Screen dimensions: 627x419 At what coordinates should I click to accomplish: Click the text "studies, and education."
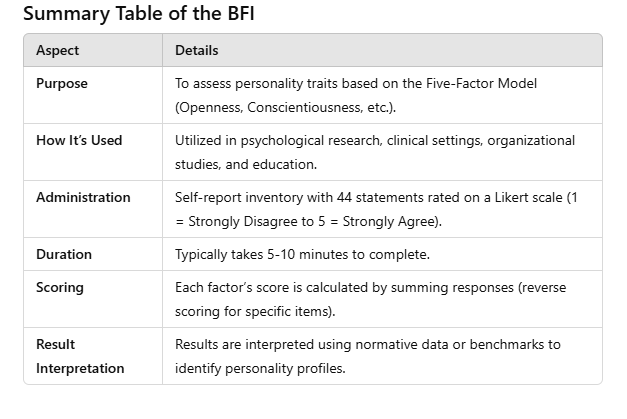pos(245,164)
